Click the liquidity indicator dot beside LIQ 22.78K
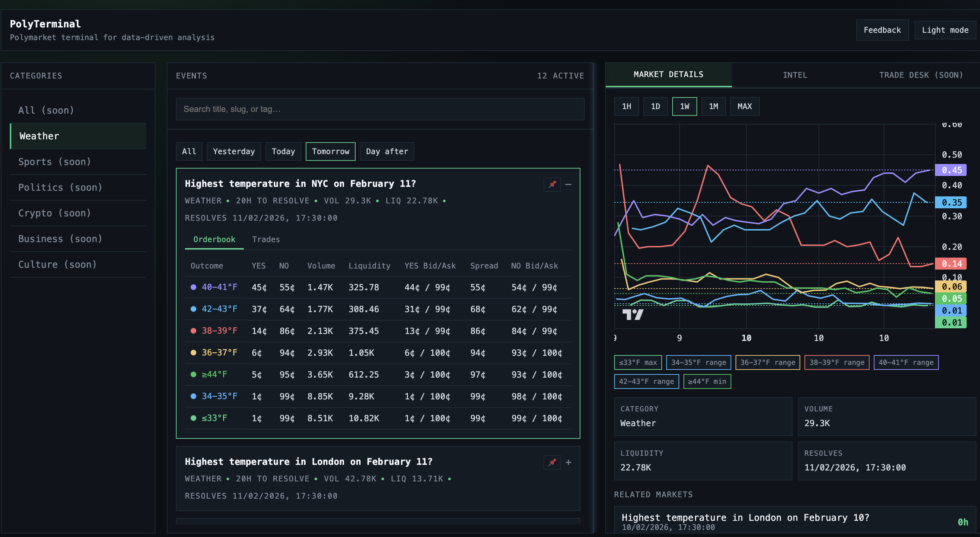This screenshot has width=980, height=537. click(445, 201)
